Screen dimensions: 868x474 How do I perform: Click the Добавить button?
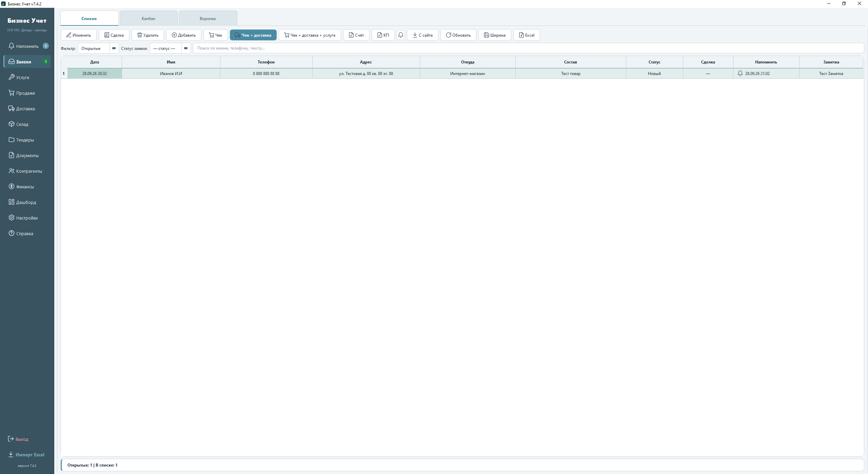tap(184, 35)
